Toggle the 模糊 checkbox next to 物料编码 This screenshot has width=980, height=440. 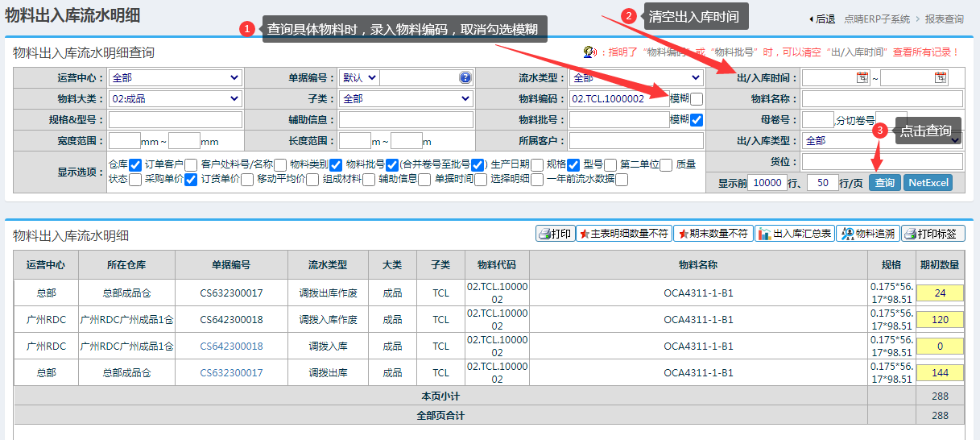coord(697,99)
